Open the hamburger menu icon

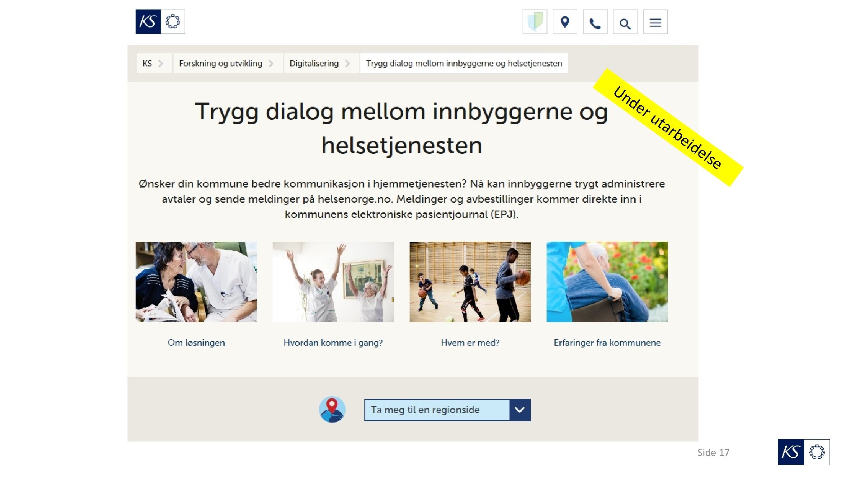(x=655, y=22)
